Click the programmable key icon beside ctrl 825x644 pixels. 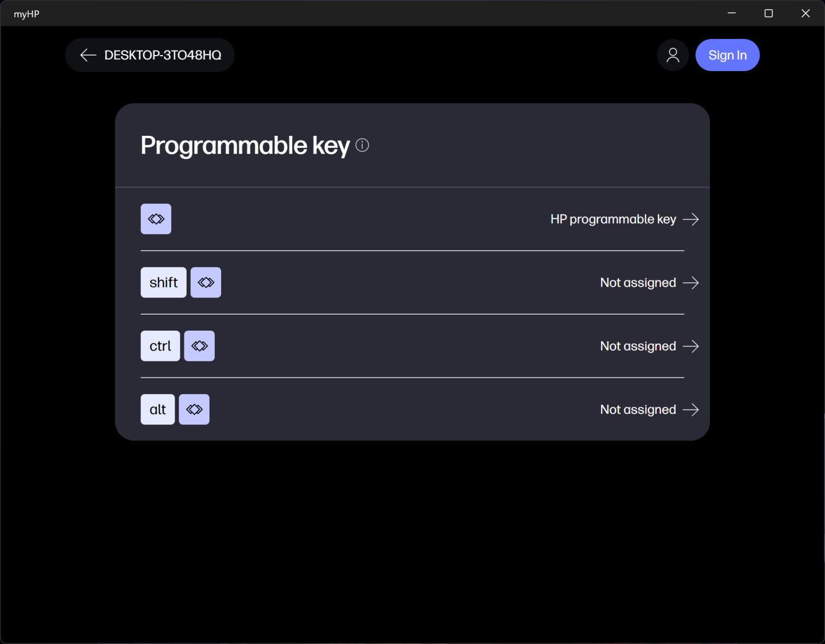click(x=199, y=346)
